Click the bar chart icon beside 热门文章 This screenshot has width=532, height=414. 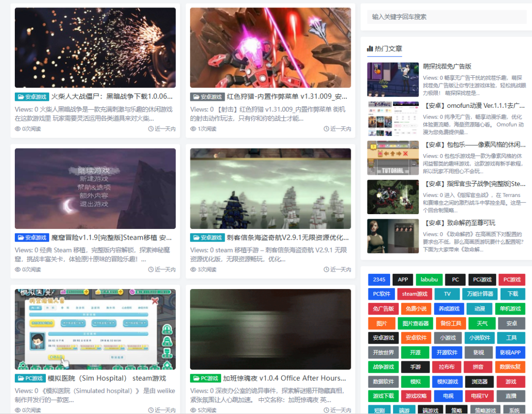pos(370,49)
